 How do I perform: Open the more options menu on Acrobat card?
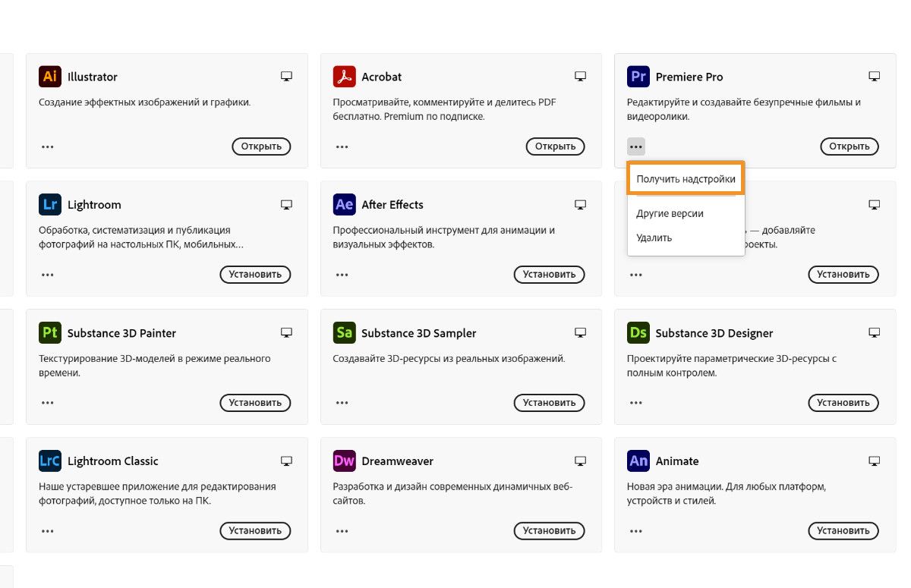click(x=342, y=146)
